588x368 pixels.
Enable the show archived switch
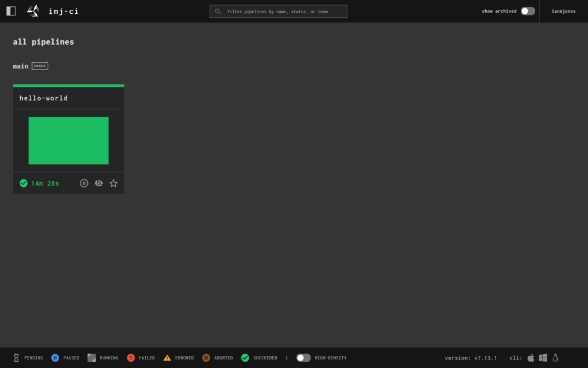pos(528,11)
